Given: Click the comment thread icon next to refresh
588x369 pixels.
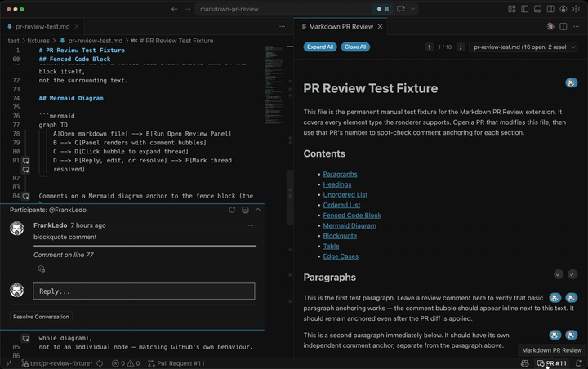Looking at the screenshot, I should (x=245, y=210).
